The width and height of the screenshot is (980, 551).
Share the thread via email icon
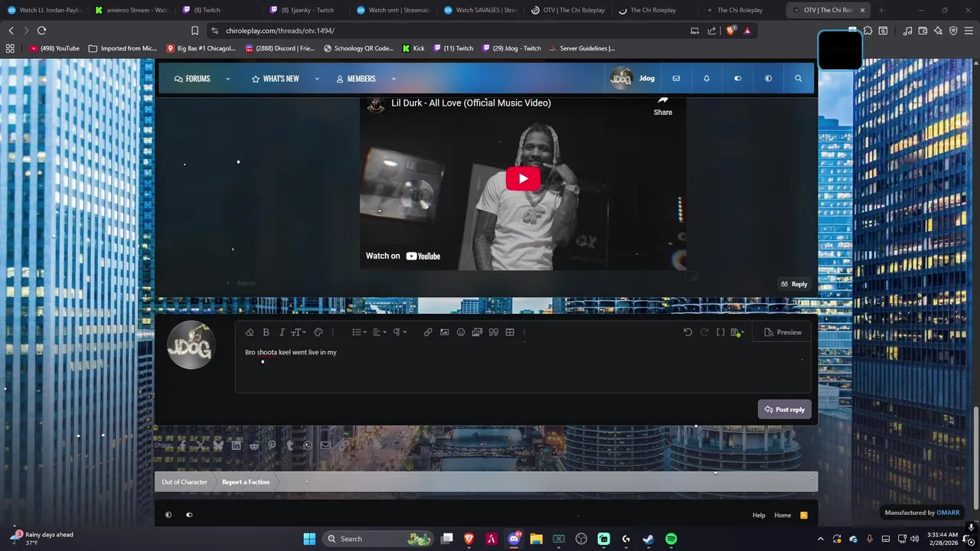click(x=325, y=445)
